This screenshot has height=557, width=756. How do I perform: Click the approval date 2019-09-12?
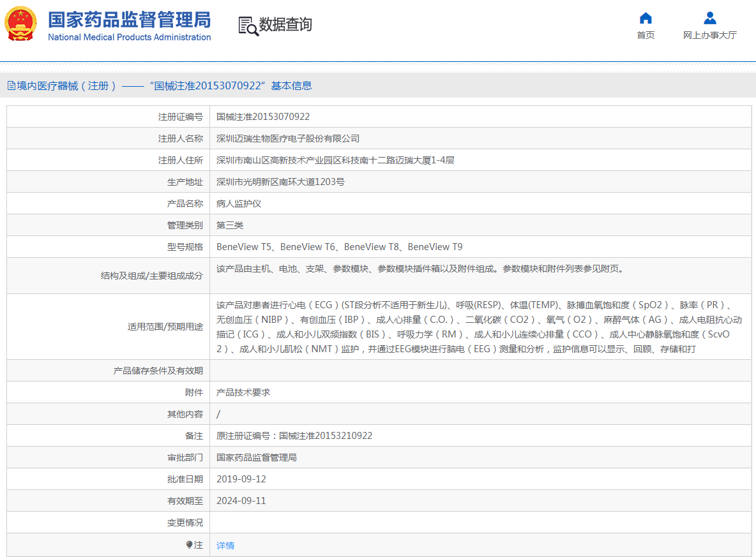(x=241, y=479)
